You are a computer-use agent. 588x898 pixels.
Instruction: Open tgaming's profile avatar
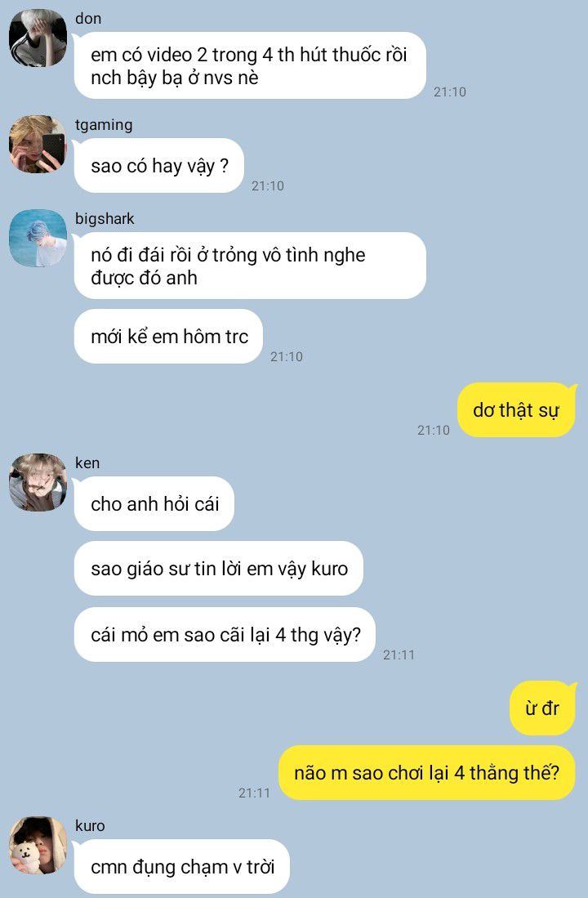click(x=38, y=145)
